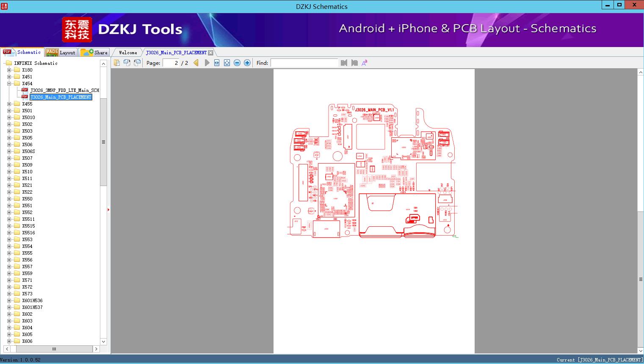Image resolution: width=644 pixels, height=364 pixels.
Task: Expand the X5010 folder
Action: [9, 117]
